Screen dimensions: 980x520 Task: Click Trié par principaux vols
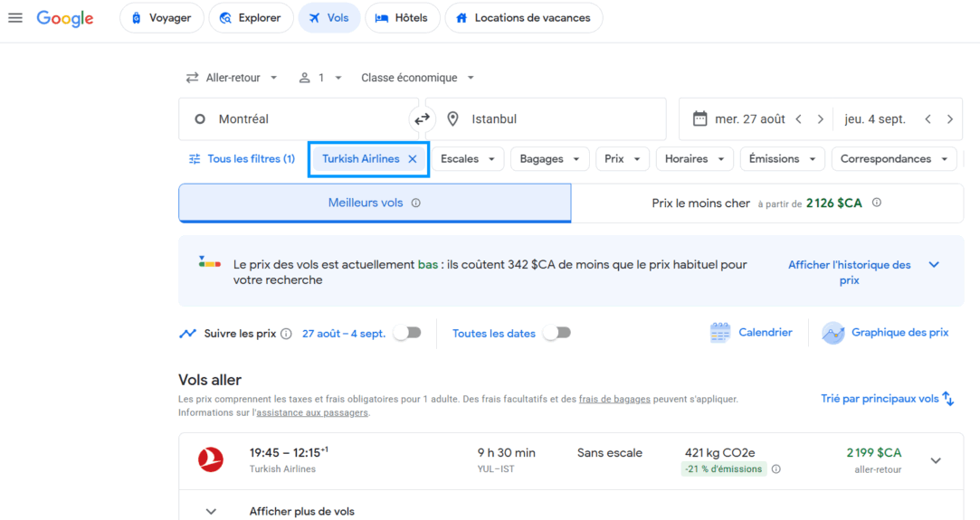coord(880,399)
